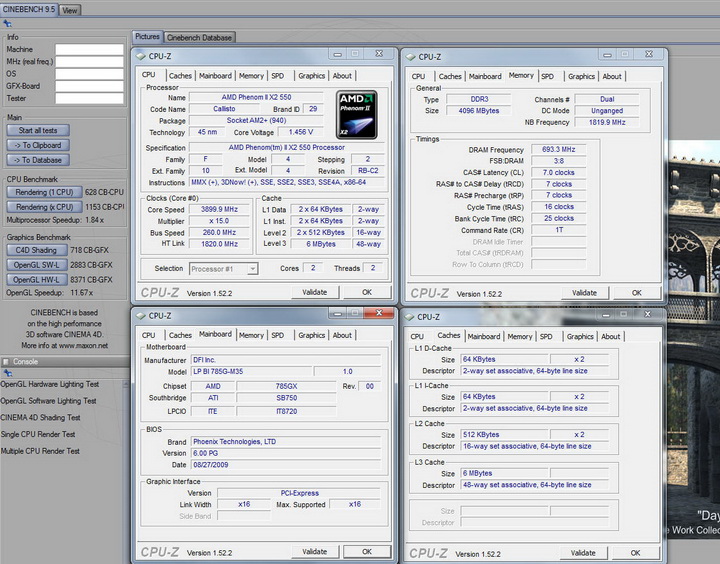This screenshot has width=720, height=564.
Task: Select the SPD tab in the Memory window
Action: (x=547, y=76)
